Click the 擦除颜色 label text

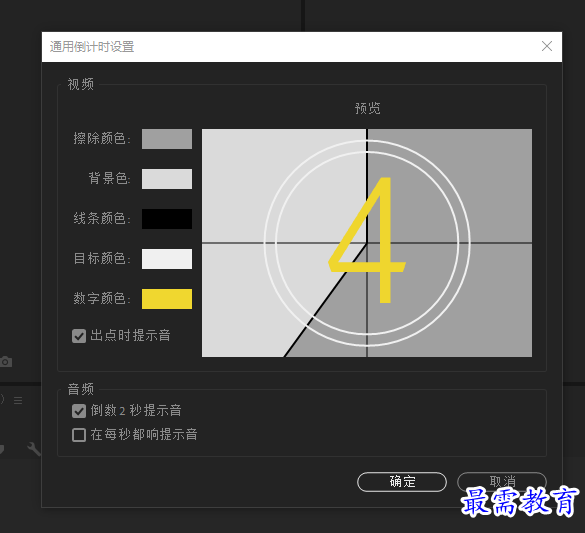click(x=102, y=138)
